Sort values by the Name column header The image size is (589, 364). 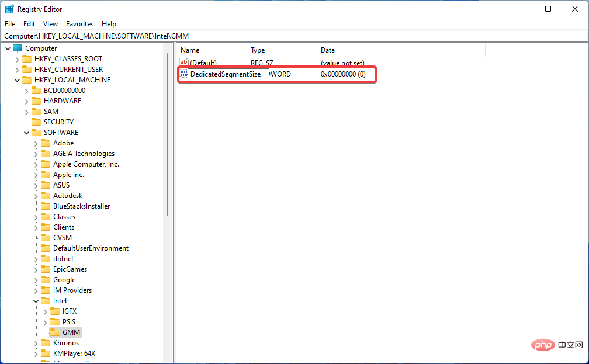tap(212, 50)
